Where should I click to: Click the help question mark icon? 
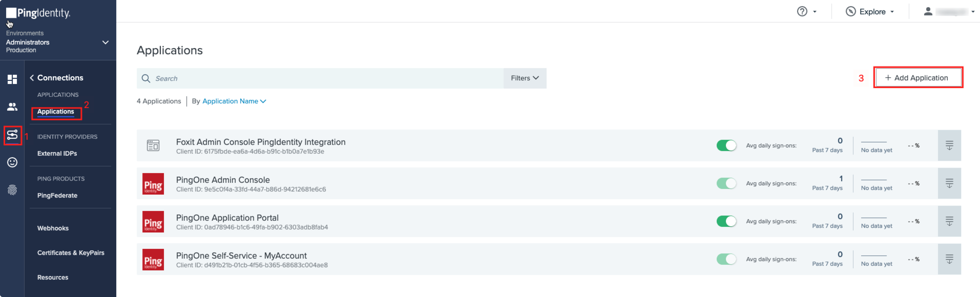pos(802,12)
